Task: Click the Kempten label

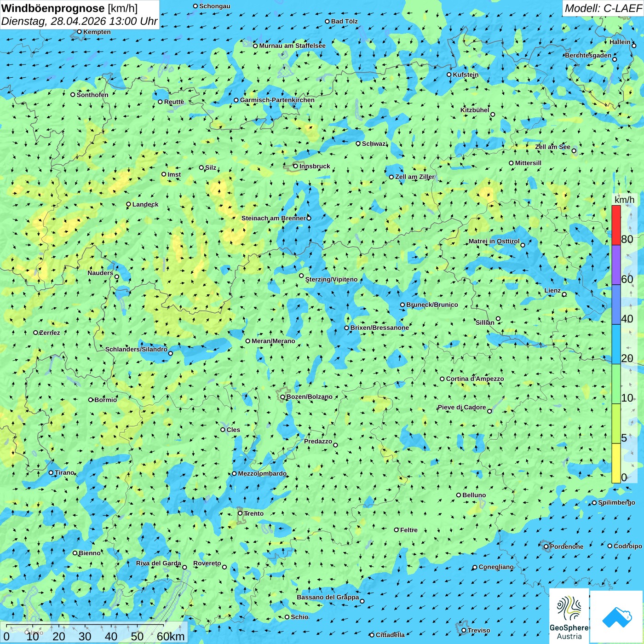Action: (97, 32)
